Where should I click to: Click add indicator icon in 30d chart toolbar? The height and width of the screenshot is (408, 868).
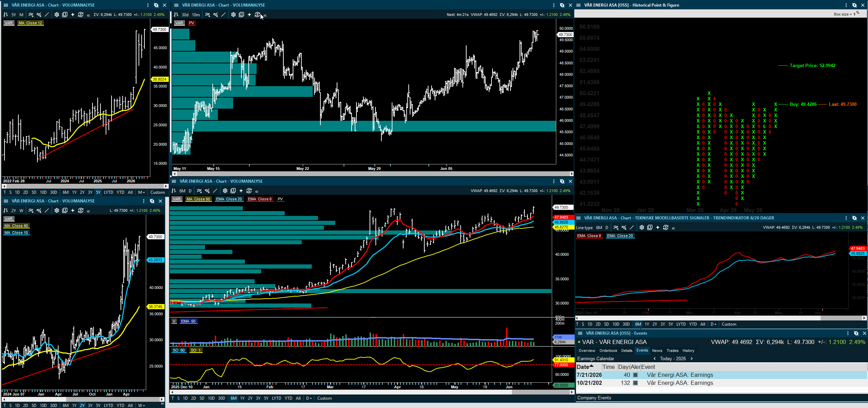(x=207, y=15)
